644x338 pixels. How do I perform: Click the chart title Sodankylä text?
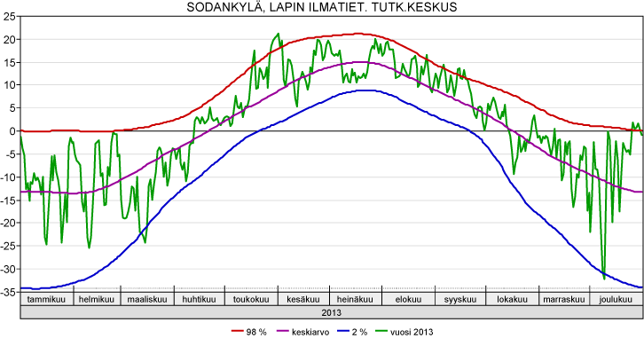(224, 7)
